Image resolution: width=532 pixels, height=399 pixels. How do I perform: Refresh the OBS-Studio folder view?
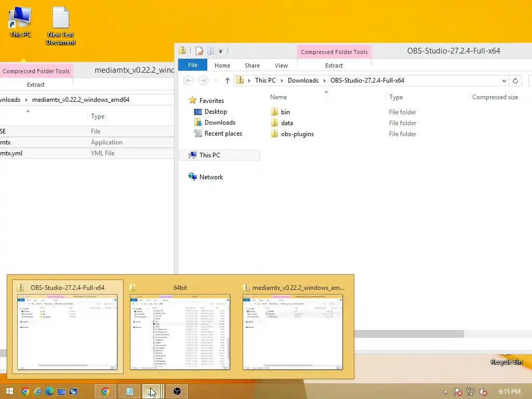[x=515, y=81]
